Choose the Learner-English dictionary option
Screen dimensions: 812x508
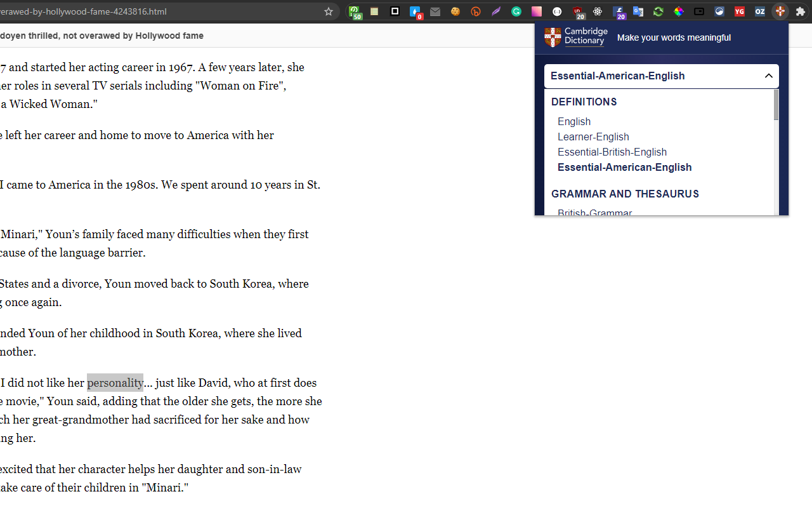593,137
